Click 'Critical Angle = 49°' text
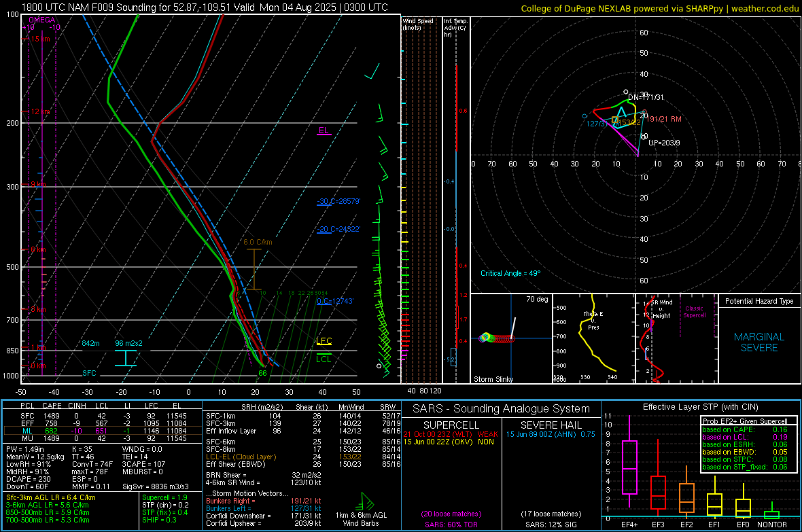This screenshot has width=802, height=532. coord(510,273)
